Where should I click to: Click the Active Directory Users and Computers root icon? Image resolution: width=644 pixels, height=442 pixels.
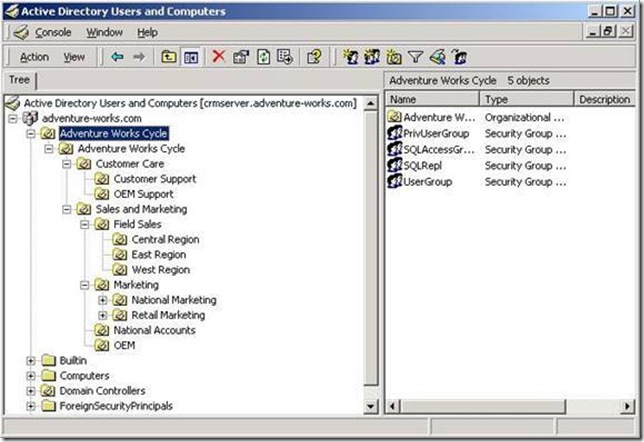tap(13, 103)
